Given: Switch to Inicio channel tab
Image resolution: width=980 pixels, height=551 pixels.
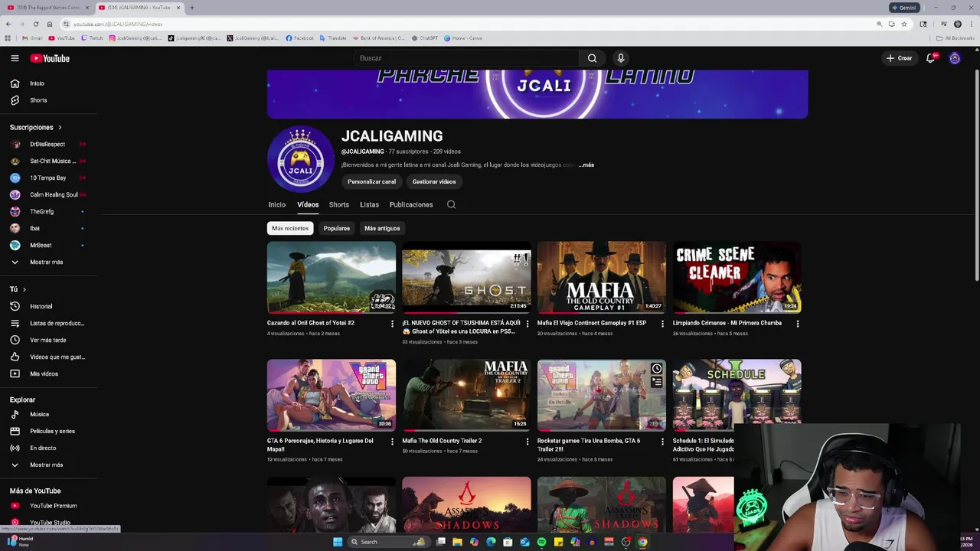Looking at the screenshot, I should tap(276, 204).
